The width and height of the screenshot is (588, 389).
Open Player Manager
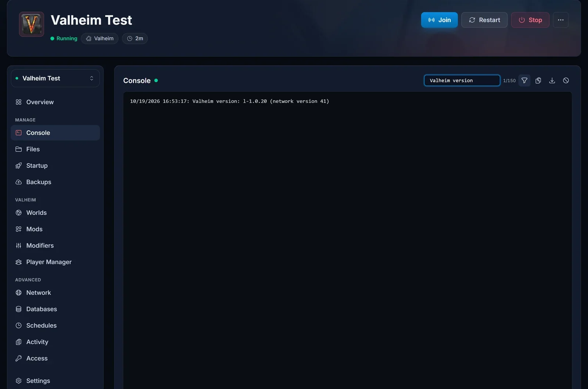(55, 262)
